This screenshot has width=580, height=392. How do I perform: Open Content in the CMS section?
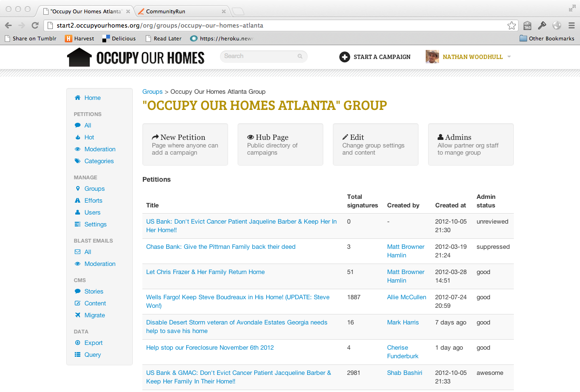tap(95, 304)
